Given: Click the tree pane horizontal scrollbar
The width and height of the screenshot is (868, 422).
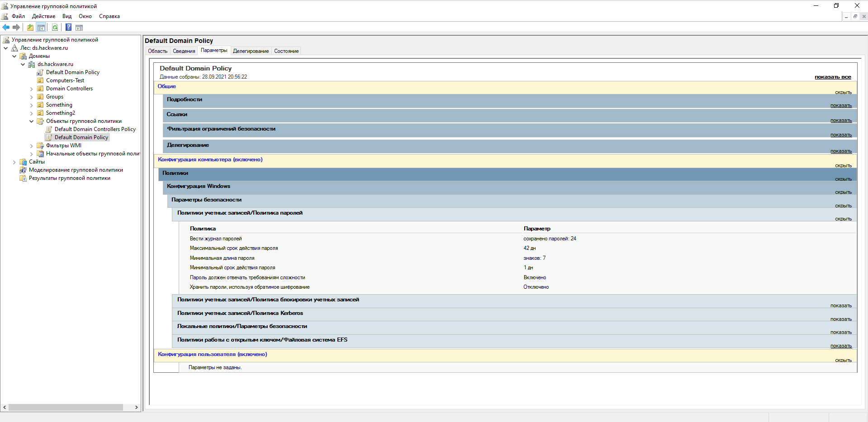Looking at the screenshot, I should tap(66, 407).
